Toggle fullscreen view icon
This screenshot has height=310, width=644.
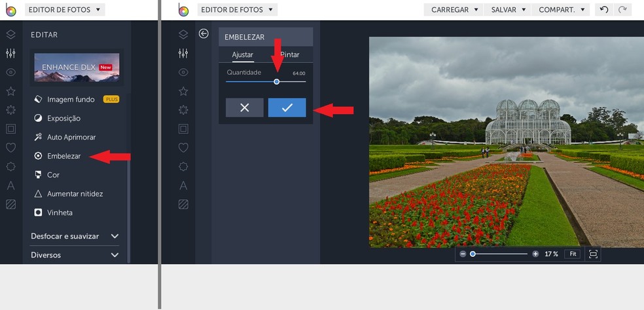[593, 254]
